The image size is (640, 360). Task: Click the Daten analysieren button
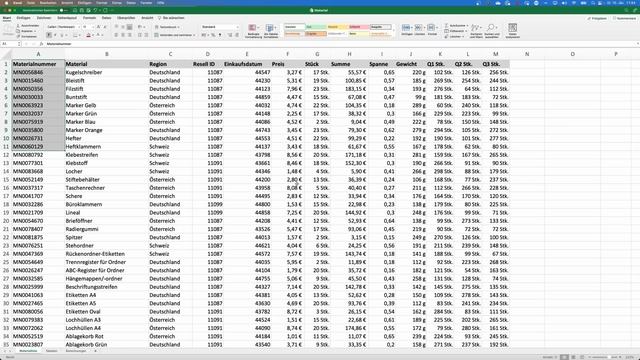[x=513, y=31]
